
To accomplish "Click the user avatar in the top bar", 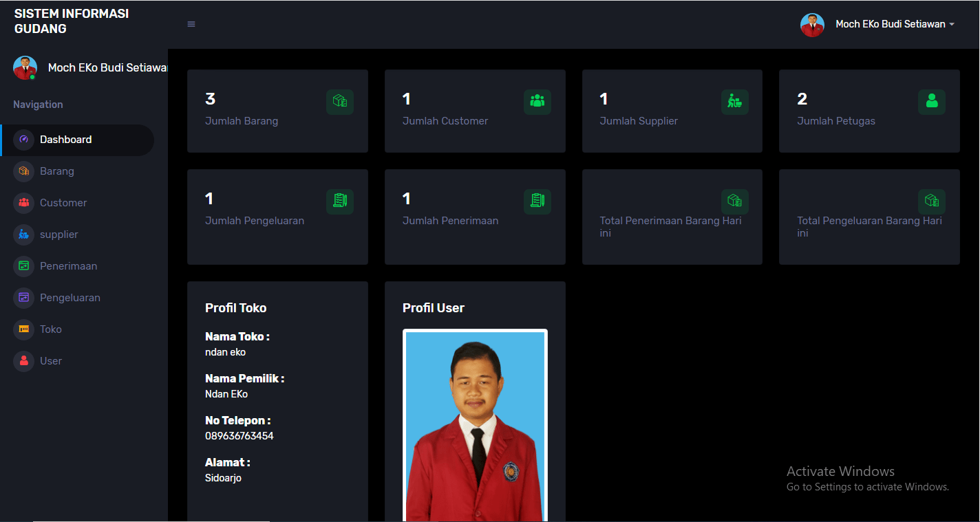I will coord(812,25).
